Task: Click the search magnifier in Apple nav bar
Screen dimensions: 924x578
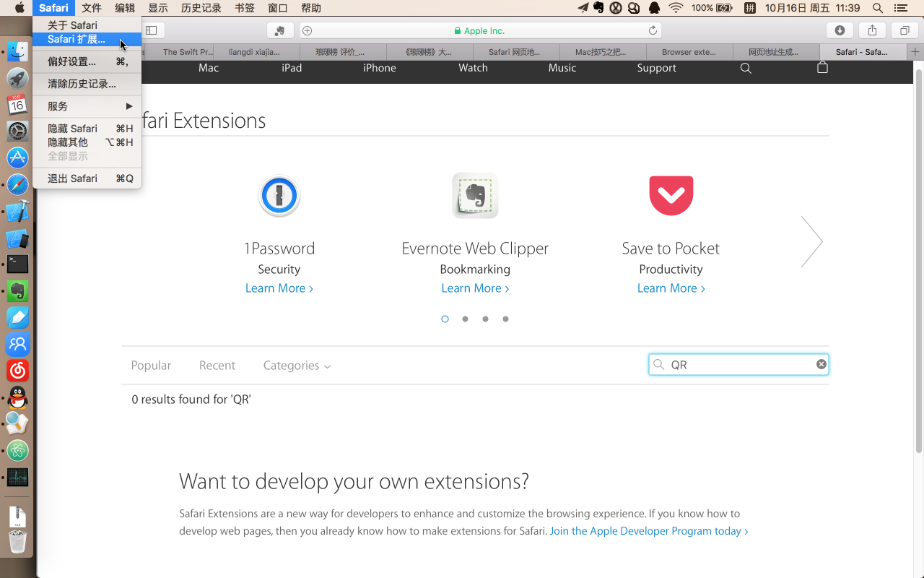Action: coord(746,68)
